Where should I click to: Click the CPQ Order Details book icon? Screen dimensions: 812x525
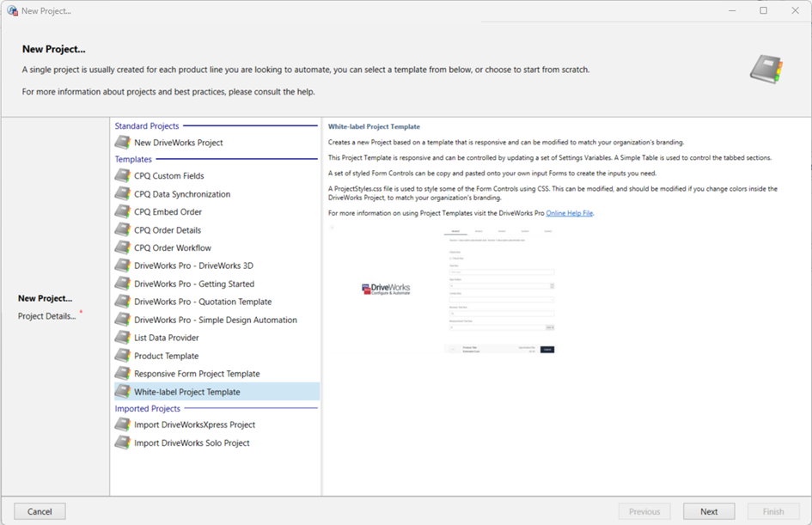click(123, 230)
